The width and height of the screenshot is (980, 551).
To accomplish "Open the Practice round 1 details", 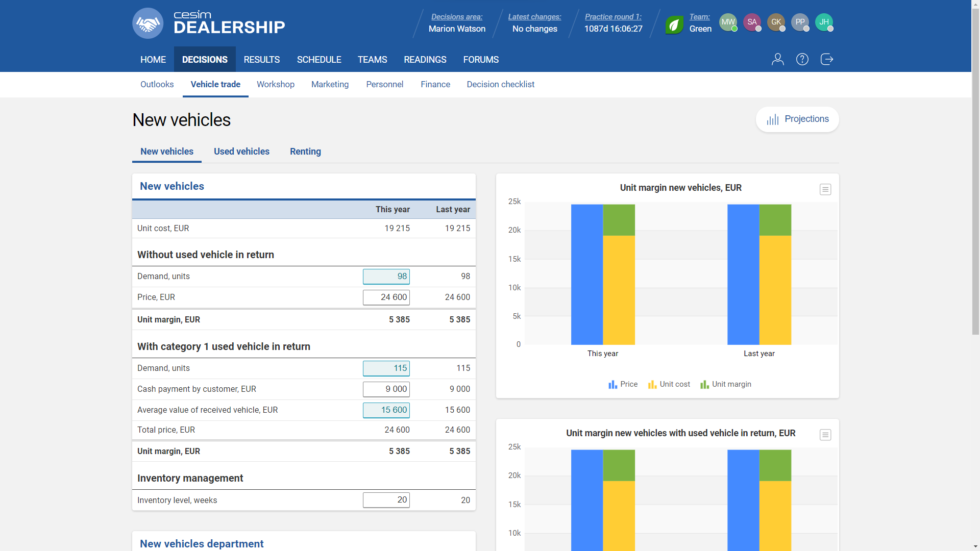I will pyautogui.click(x=613, y=17).
